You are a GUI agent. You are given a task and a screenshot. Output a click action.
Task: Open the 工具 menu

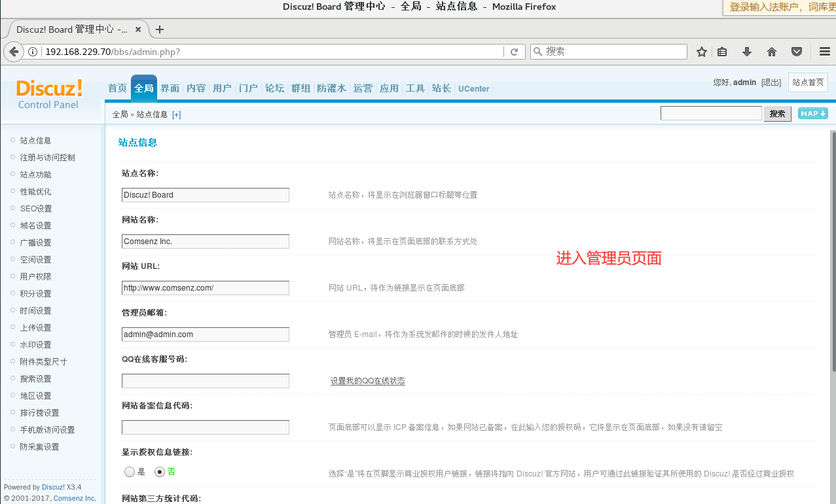pos(415,88)
